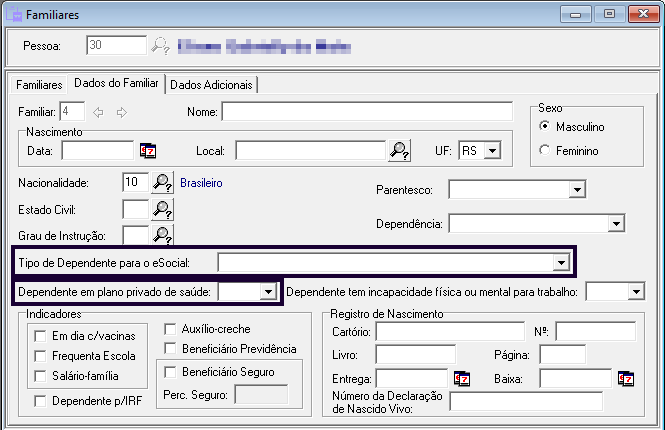Open calendar for Entrega date

[462, 378]
